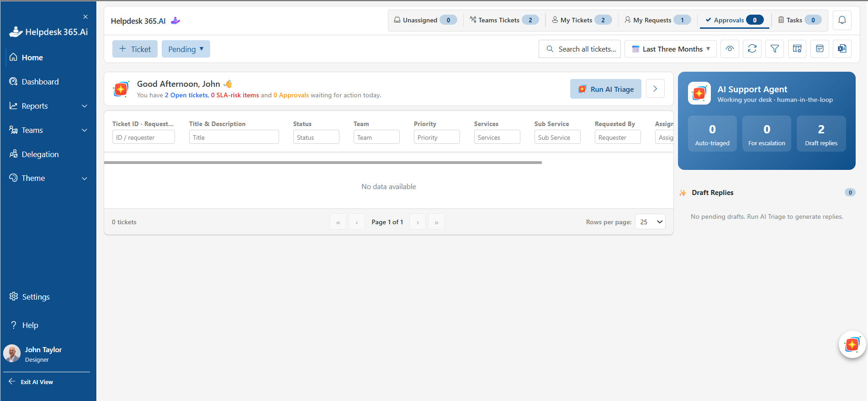This screenshot has height=401, width=868.
Task: Click the Search all tickets field
Action: click(x=580, y=49)
